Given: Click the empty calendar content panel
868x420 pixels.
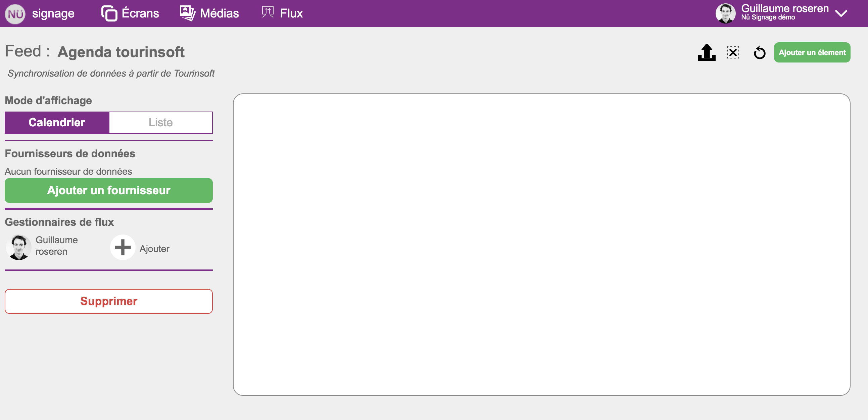Looking at the screenshot, I should [541, 244].
